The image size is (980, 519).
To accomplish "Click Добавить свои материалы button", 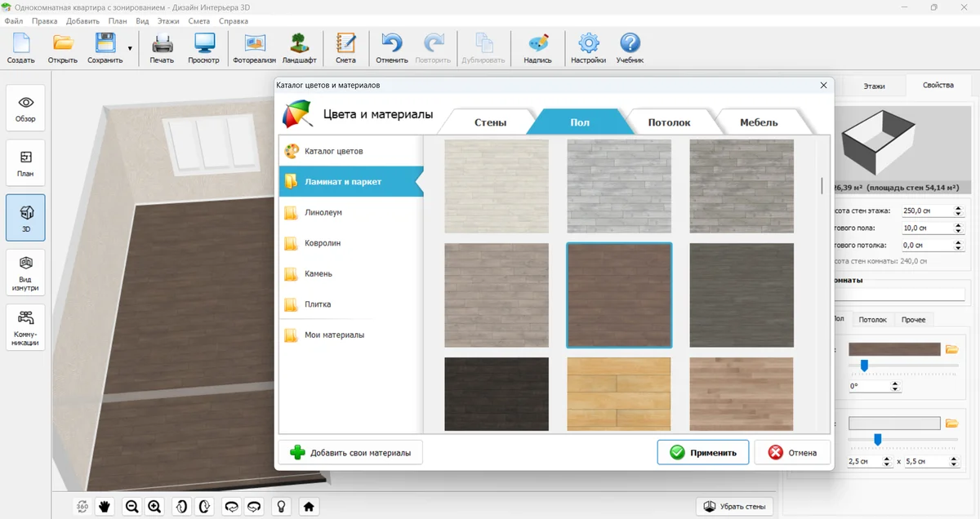I will (350, 452).
